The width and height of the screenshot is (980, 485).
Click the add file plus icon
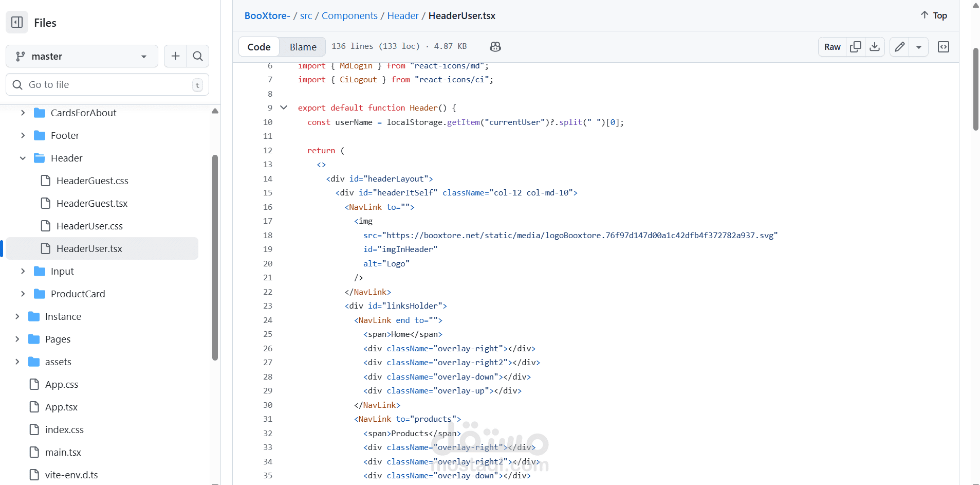click(175, 56)
